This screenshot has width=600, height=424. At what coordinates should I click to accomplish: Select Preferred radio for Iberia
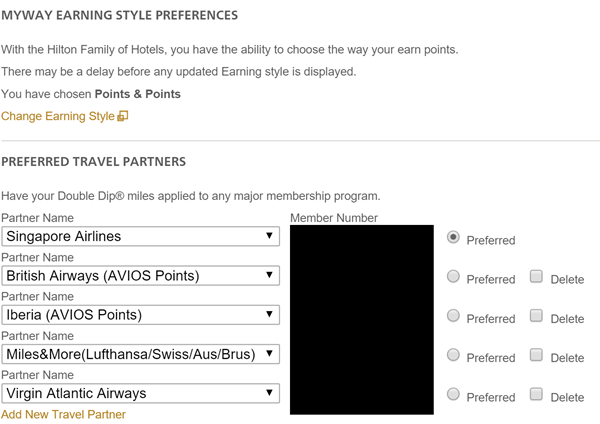tap(453, 316)
